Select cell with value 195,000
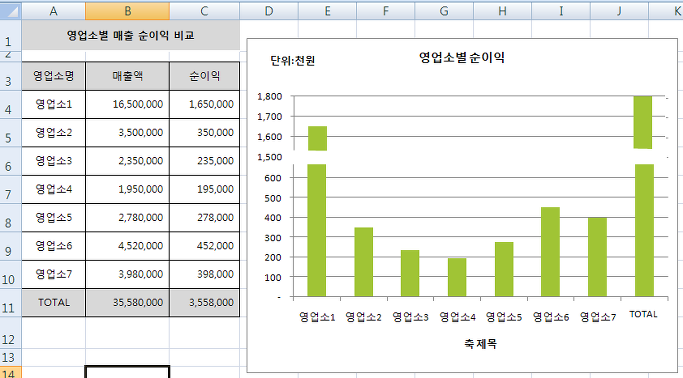 pyautogui.click(x=204, y=189)
